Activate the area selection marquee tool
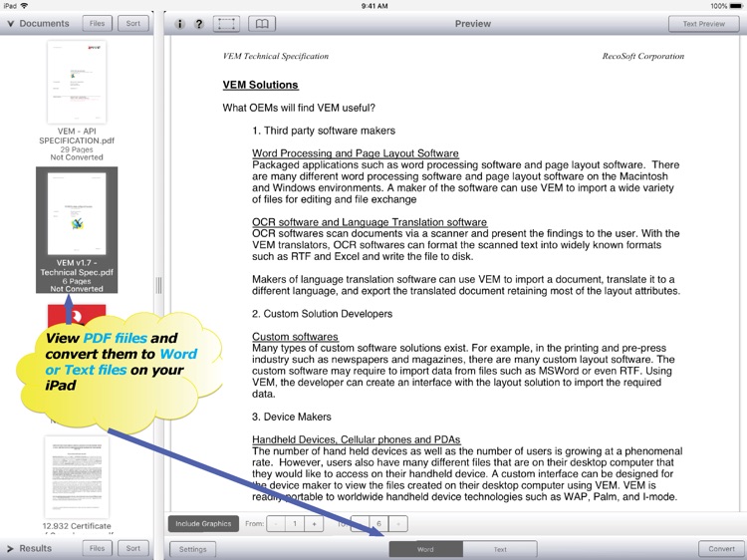 pyautogui.click(x=226, y=24)
